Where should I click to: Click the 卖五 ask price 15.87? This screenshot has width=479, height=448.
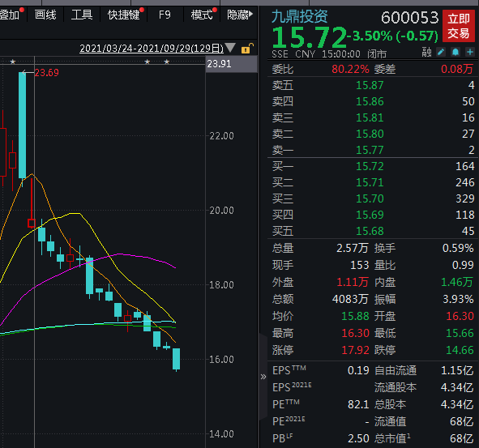370,85
